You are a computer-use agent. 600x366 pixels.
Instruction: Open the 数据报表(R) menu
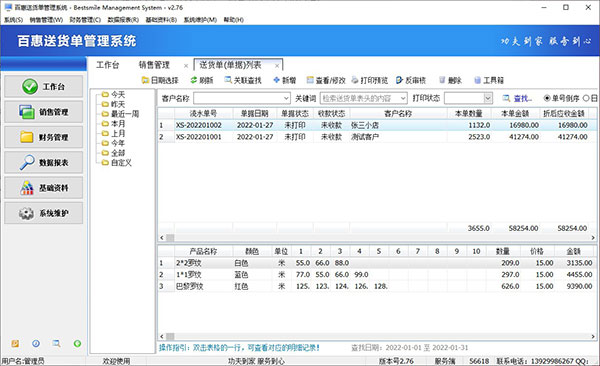123,20
